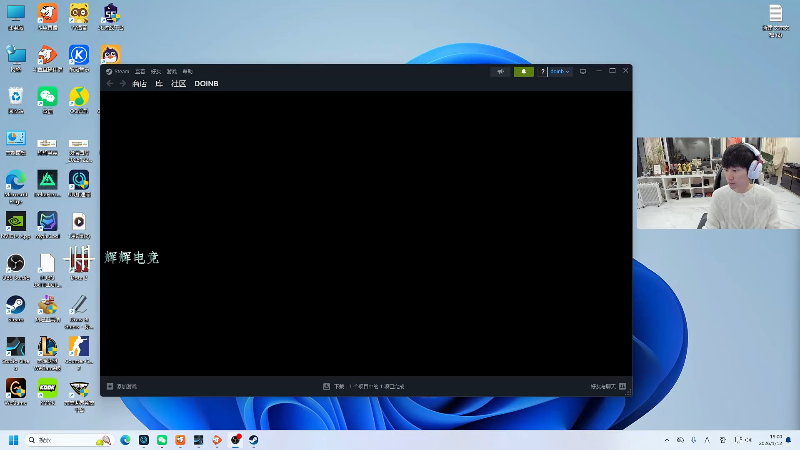Open the Microsoft Edge desktop shortcut
The width and height of the screenshot is (800, 450).
point(16,187)
